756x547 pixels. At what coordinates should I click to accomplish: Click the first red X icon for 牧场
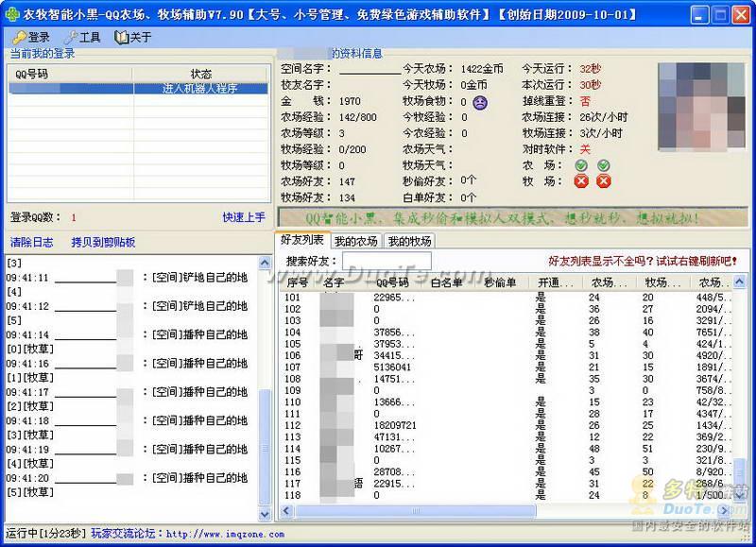pyautogui.click(x=582, y=181)
